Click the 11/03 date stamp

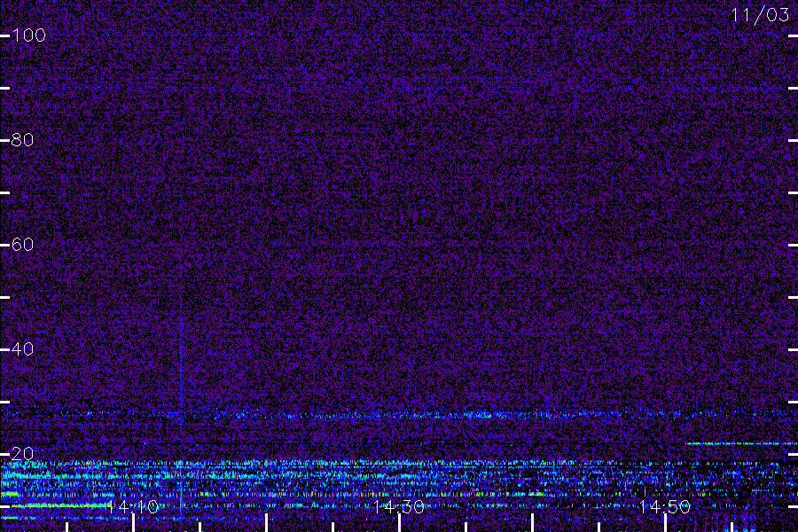click(x=761, y=15)
